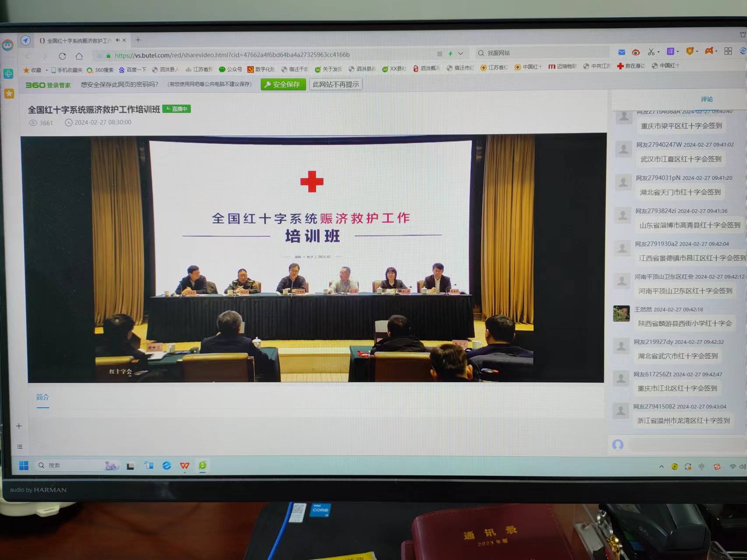Select the 评论 comments tab
Image resolution: width=747 pixels, height=560 pixels.
click(x=706, y=99)
